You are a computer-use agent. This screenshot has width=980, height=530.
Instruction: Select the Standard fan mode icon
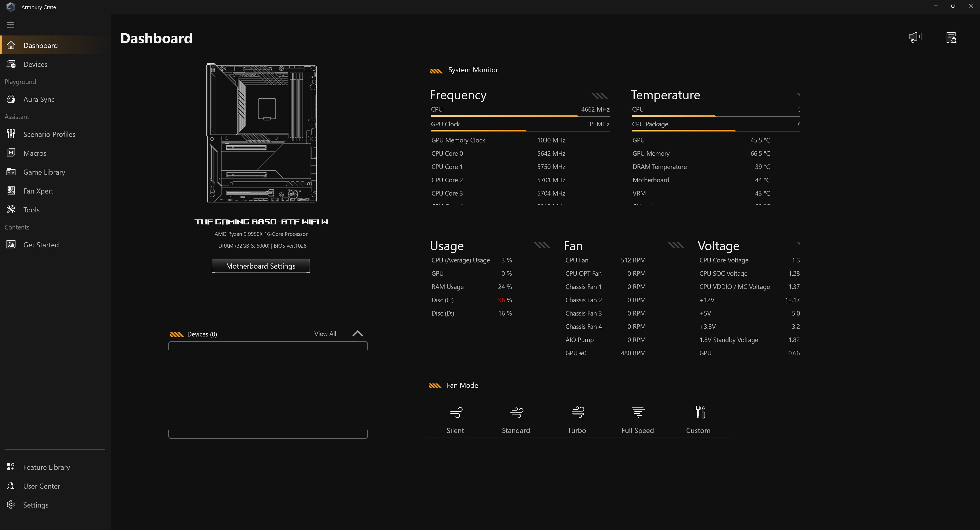pyautogui.click(x=517, y=412)
